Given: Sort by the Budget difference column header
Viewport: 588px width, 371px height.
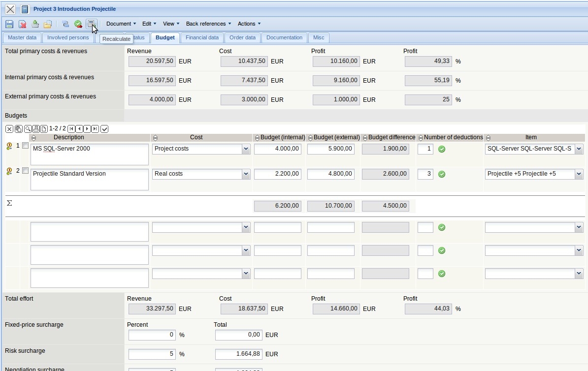Looking at the screenshot, I should click(x=391, y=137).
